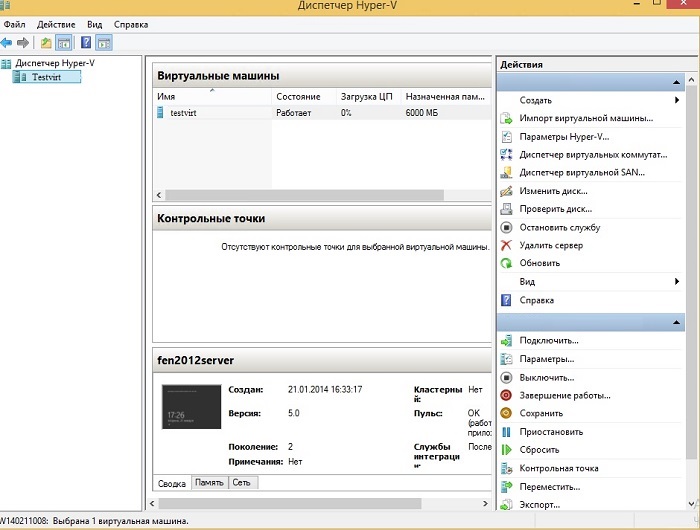Image resolution: width=700 pixels, height=530 pixels.
Task: Sort by the Загрузка ЦП column header
Action: 369,96
